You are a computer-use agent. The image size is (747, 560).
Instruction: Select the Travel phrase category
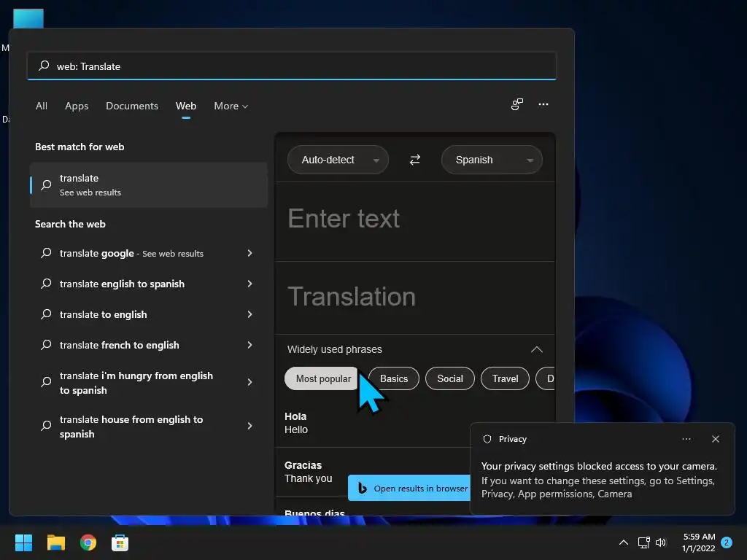(x=505, y=378)
